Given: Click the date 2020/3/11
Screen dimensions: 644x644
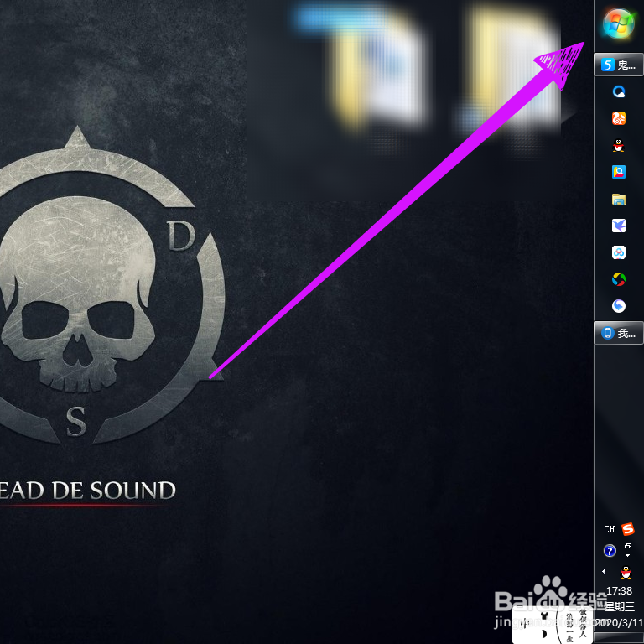Looking at the screenshot, I should 620,623.
